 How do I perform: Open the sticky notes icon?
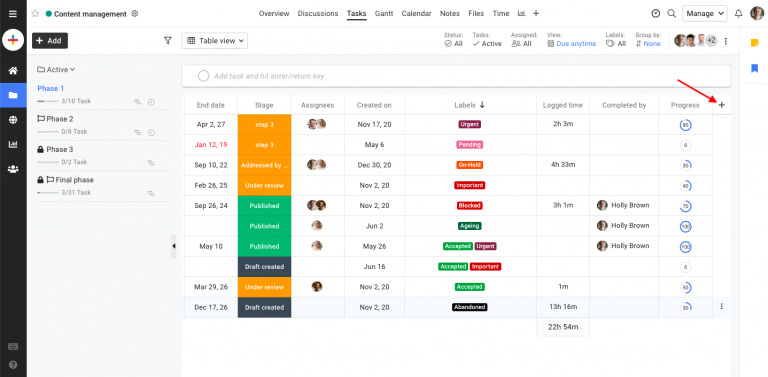click(754, 43)
